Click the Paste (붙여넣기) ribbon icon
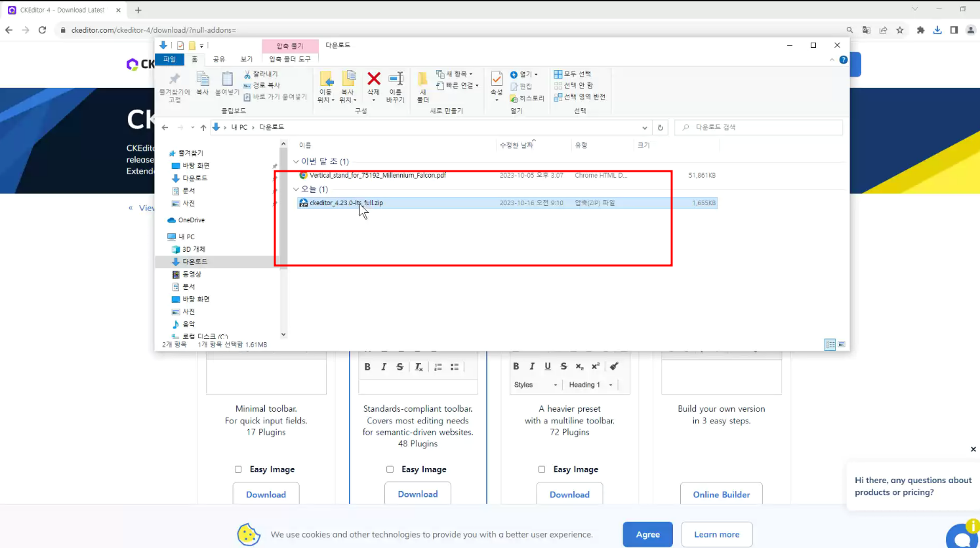 (x=227, y=83)
